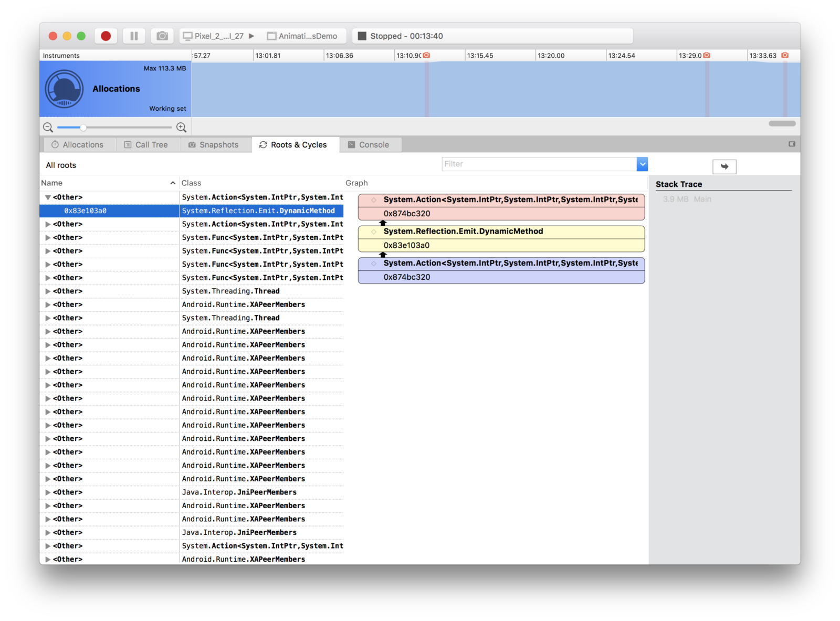Sort by the Name column header

(x=109, y=183)
